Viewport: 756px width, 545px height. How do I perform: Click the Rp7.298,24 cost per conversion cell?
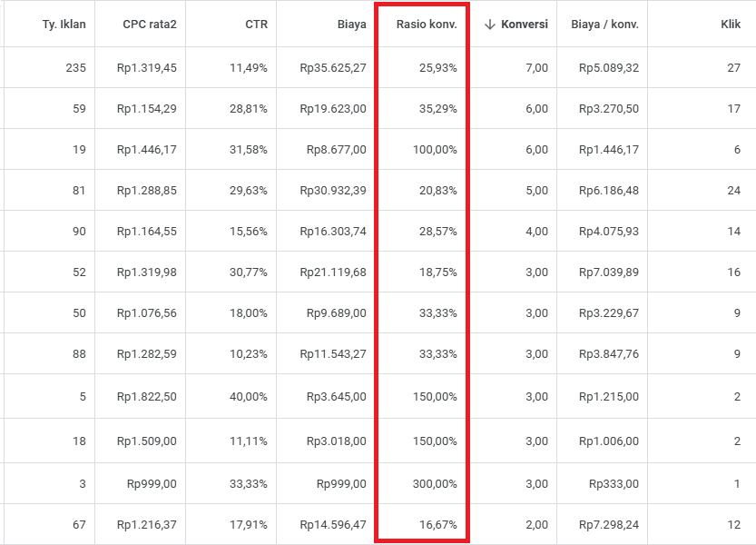(608, 525)
